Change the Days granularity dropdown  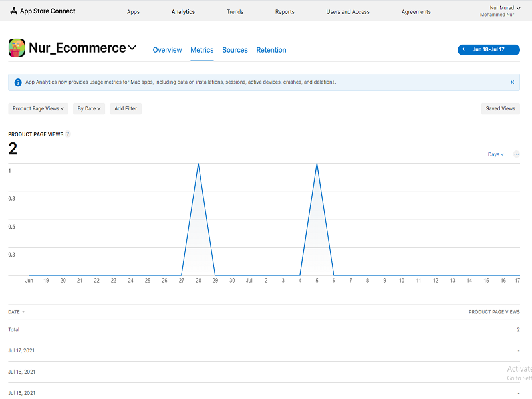[x=495, y=154]
